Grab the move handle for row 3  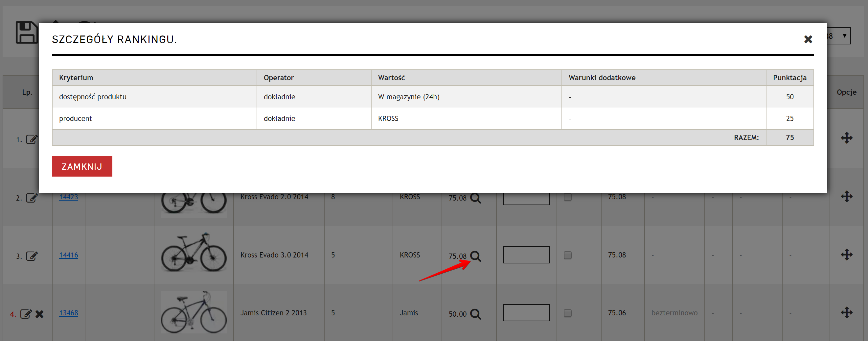[x=846, y=255]
